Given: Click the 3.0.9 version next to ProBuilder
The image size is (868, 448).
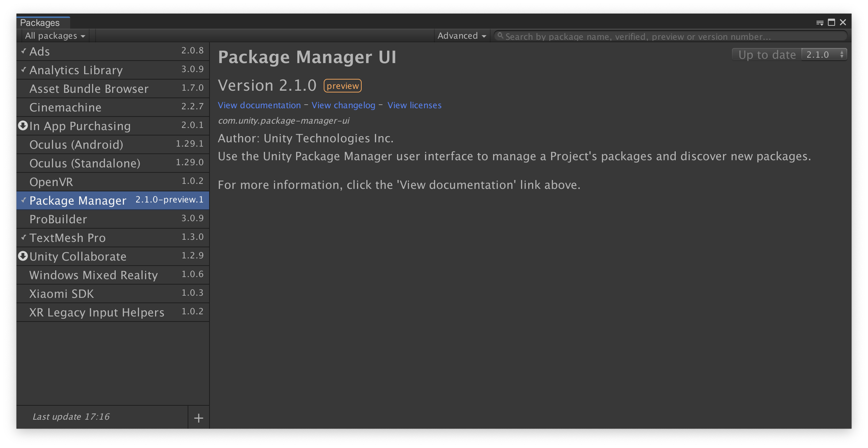Looking at the screenshot, I should [x=192, y=218].
